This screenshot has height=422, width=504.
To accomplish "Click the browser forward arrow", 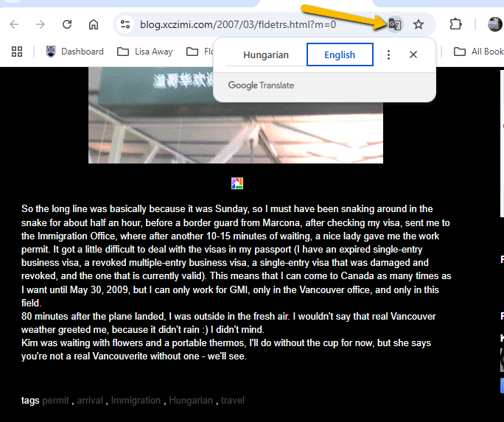I will pos(41,24).
